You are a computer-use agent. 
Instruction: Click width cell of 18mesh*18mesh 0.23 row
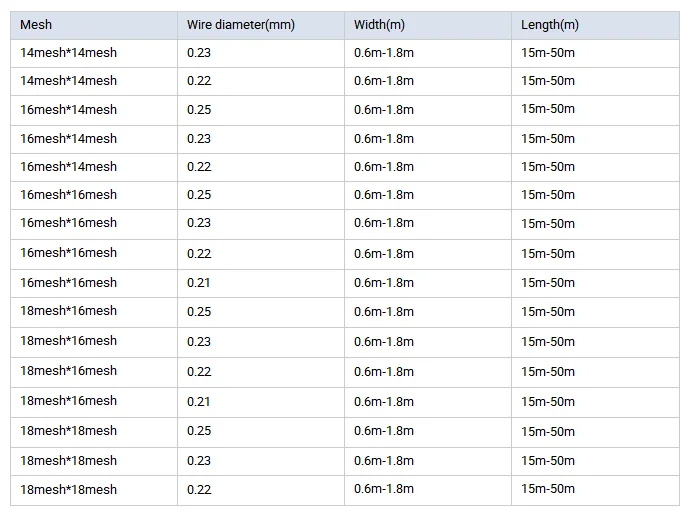pyautogui.click(x=384, y=461)
